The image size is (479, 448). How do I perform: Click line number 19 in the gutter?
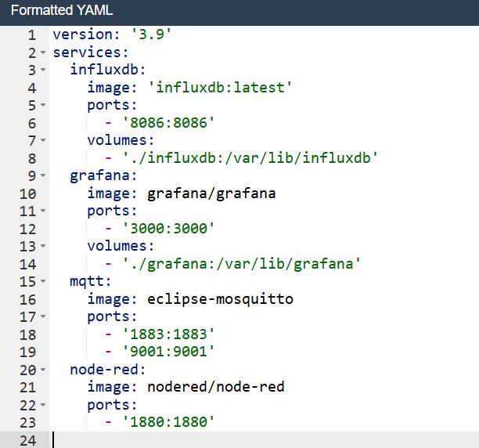[x=28, y=352]
